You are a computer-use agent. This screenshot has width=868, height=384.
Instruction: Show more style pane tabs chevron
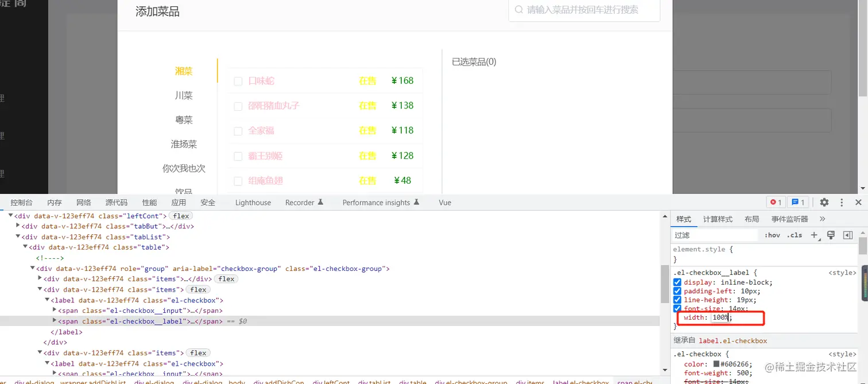[x=822, y=219]
